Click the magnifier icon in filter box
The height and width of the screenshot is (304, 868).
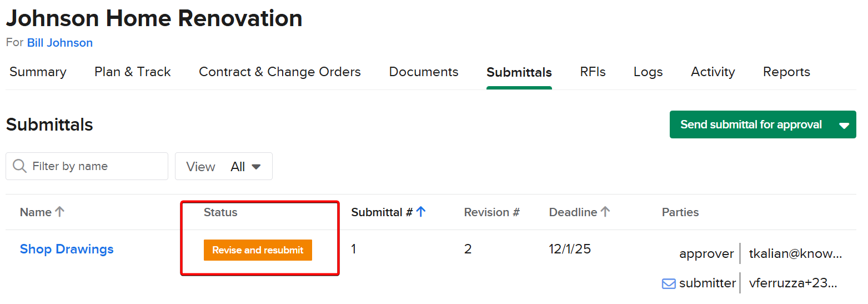tap(19, 166)
